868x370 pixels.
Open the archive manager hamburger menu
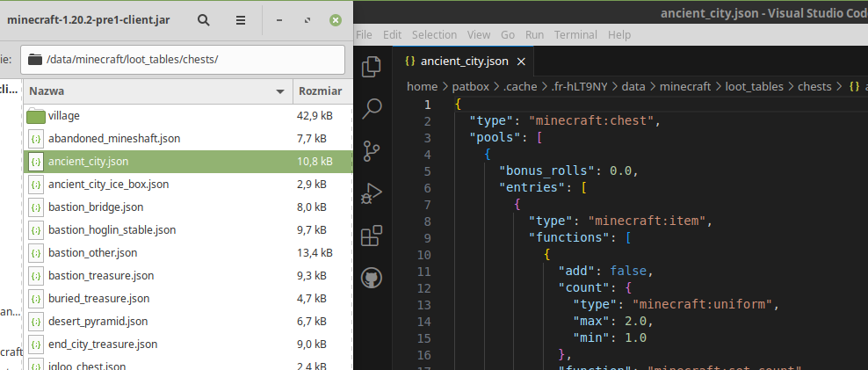(x=241, y=19)
